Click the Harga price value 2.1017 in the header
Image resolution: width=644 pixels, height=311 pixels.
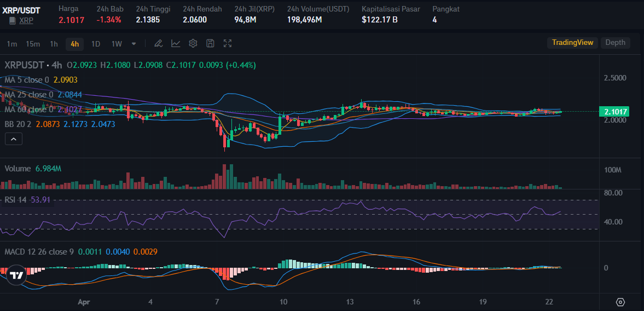pyautogui.click(x=72, y=20)
